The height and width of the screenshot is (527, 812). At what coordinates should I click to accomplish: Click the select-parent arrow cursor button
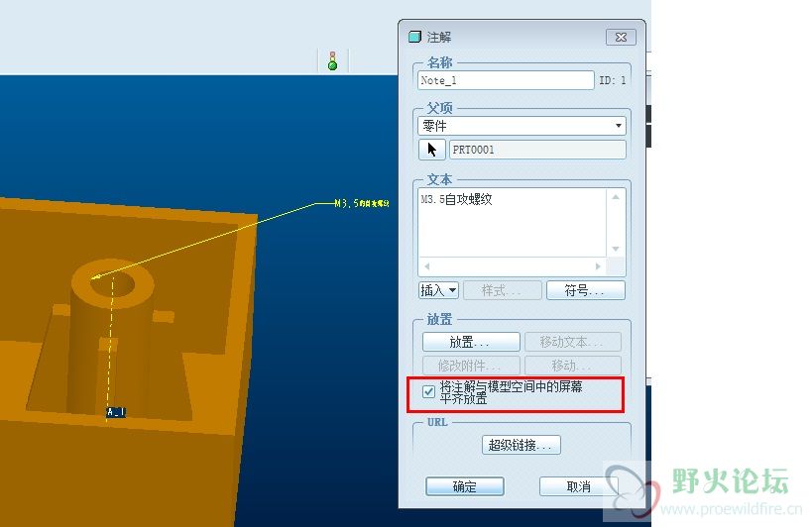tap(432, 150)
